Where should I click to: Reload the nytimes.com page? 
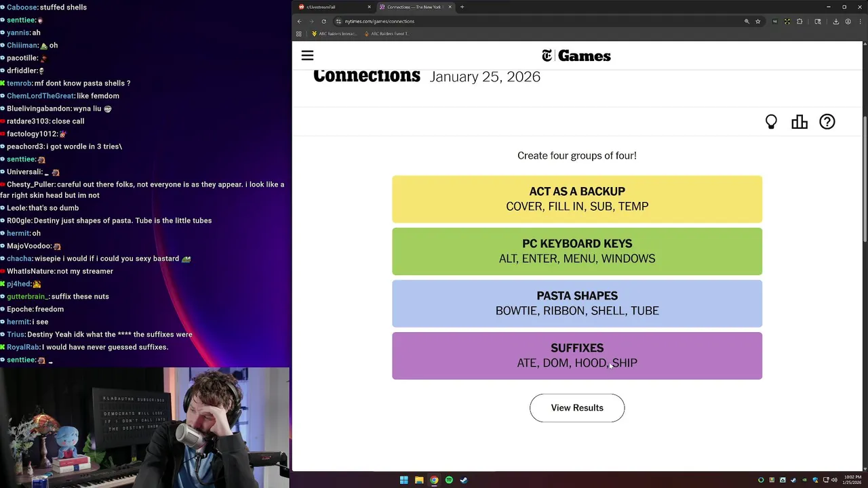tap(323, 21)
